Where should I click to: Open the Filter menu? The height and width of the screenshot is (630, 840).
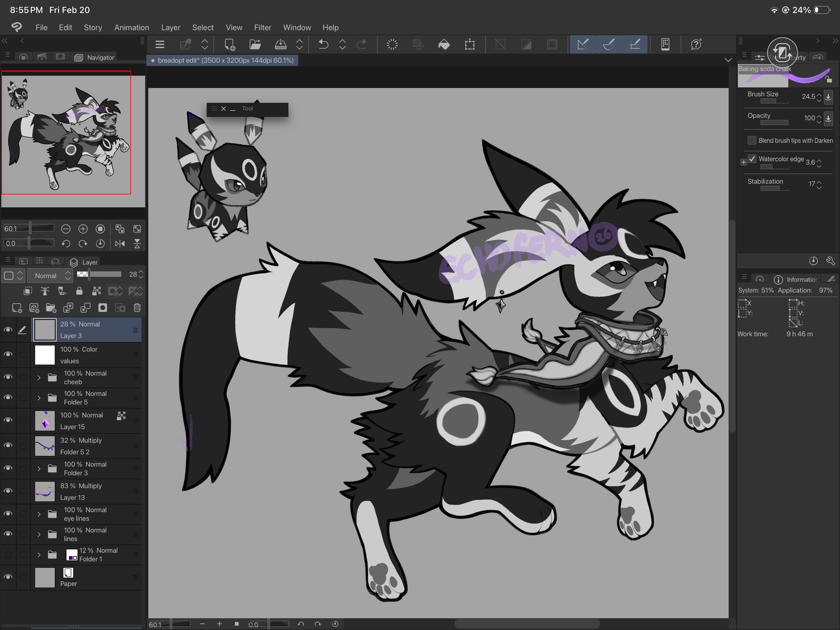click(262, 27)
